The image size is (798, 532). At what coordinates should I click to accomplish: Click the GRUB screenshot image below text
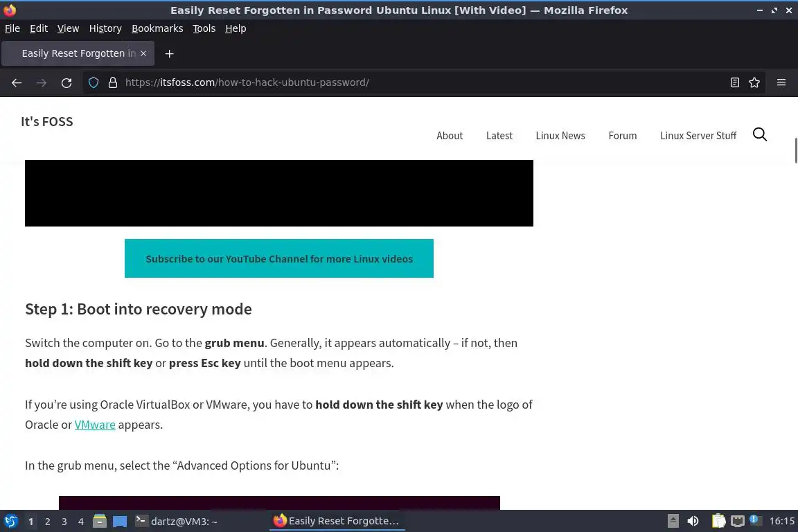tap(279, 502)
